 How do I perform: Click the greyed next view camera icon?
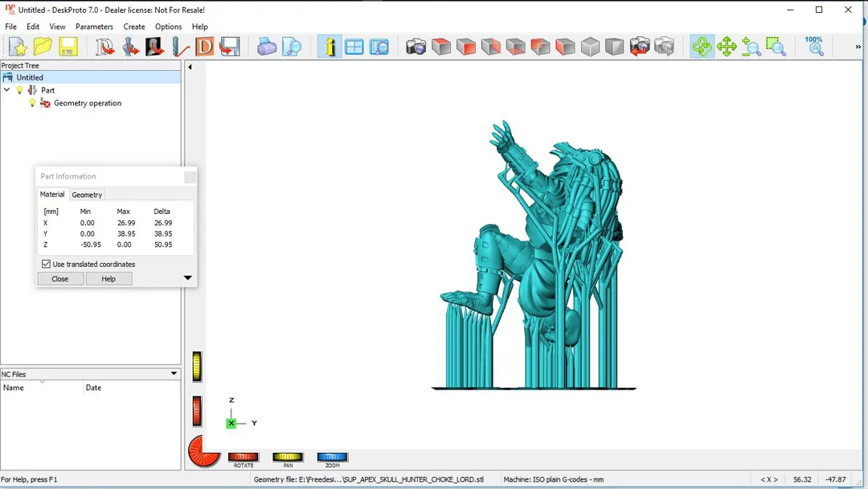pos(665,47)
